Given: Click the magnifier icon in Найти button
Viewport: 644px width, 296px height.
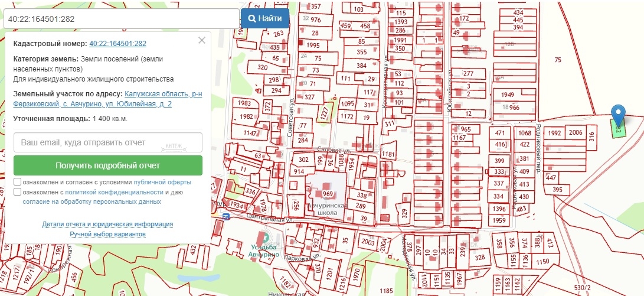Looking at the screenshot, I should click(252, 18).
